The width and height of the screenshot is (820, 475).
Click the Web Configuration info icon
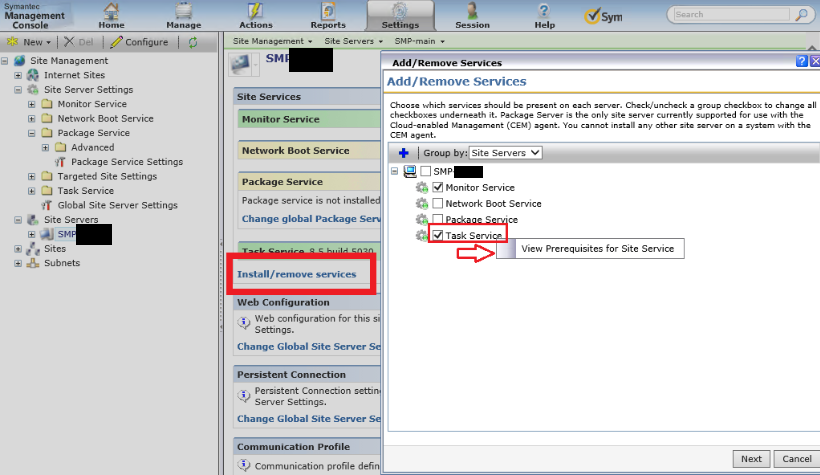(244, 323)
